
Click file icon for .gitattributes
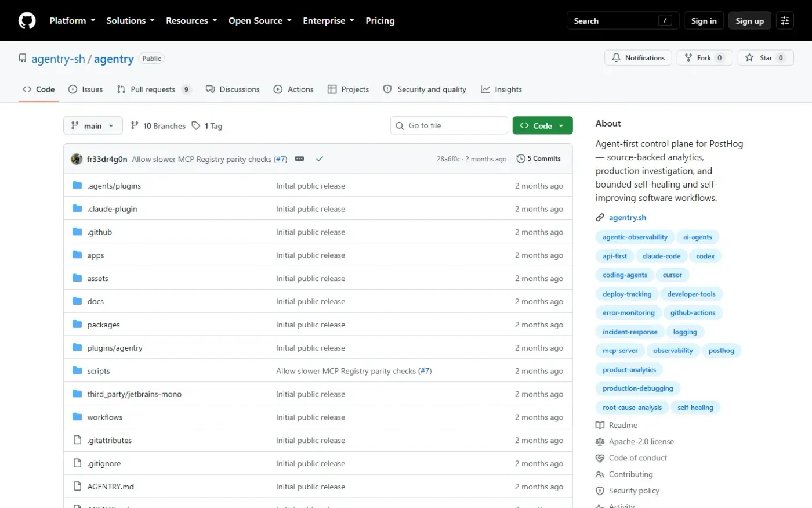pos(77,440)
